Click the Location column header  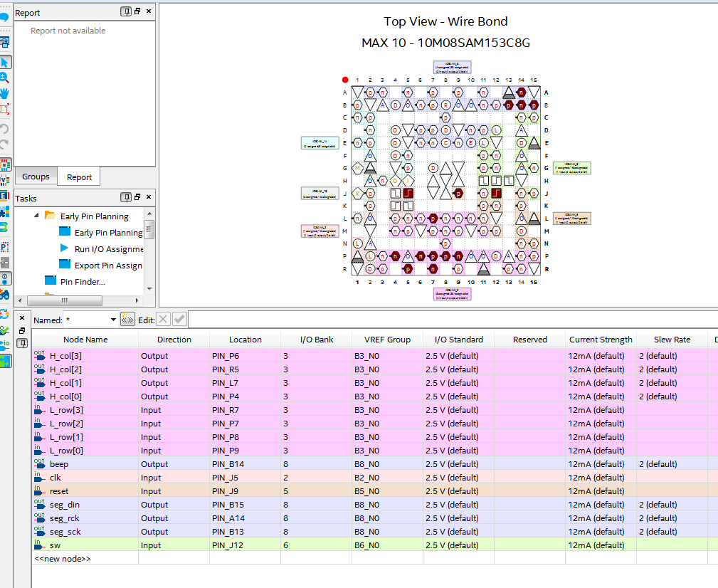pyautogui.click(x=245, y=340)
